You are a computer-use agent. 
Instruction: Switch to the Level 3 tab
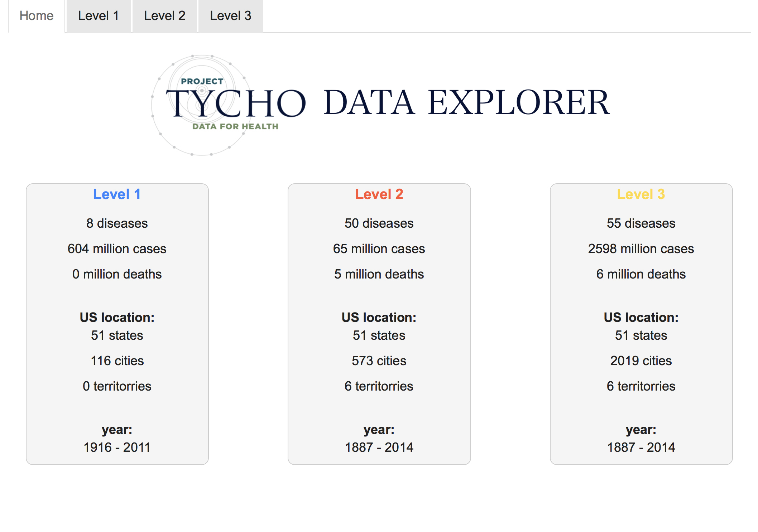(x=230, y=16)
